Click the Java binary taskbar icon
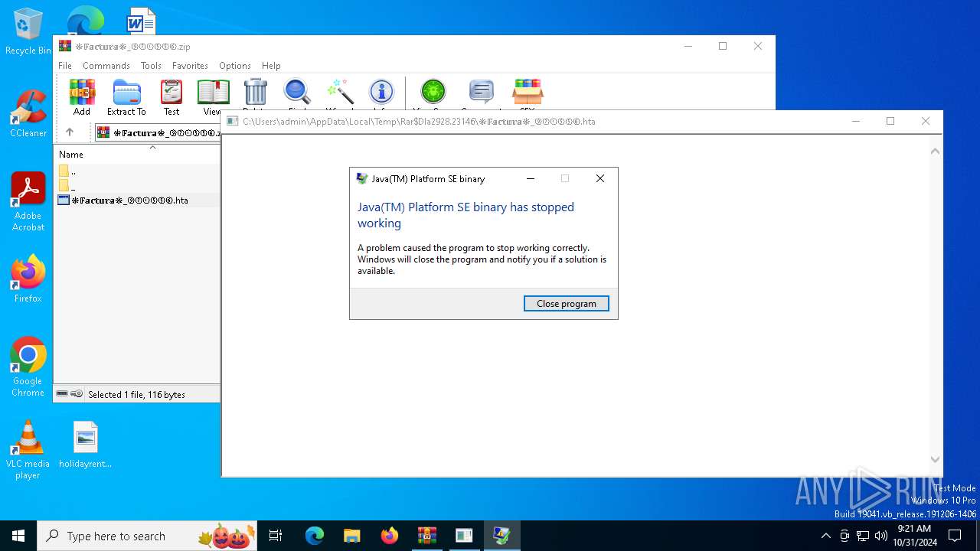980x551 pixels. click(501, 536)
